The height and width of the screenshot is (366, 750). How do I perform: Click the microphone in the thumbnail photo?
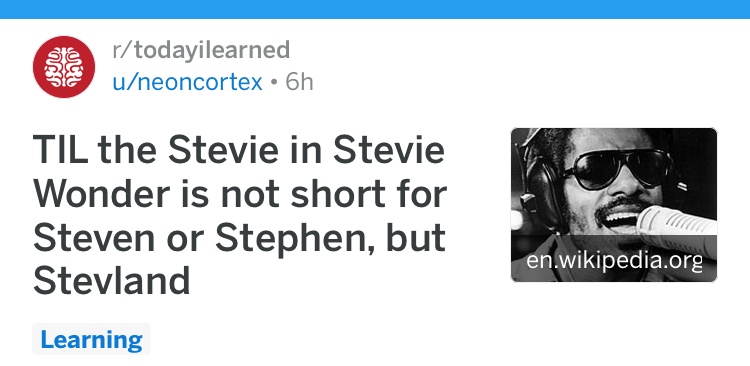677,227
